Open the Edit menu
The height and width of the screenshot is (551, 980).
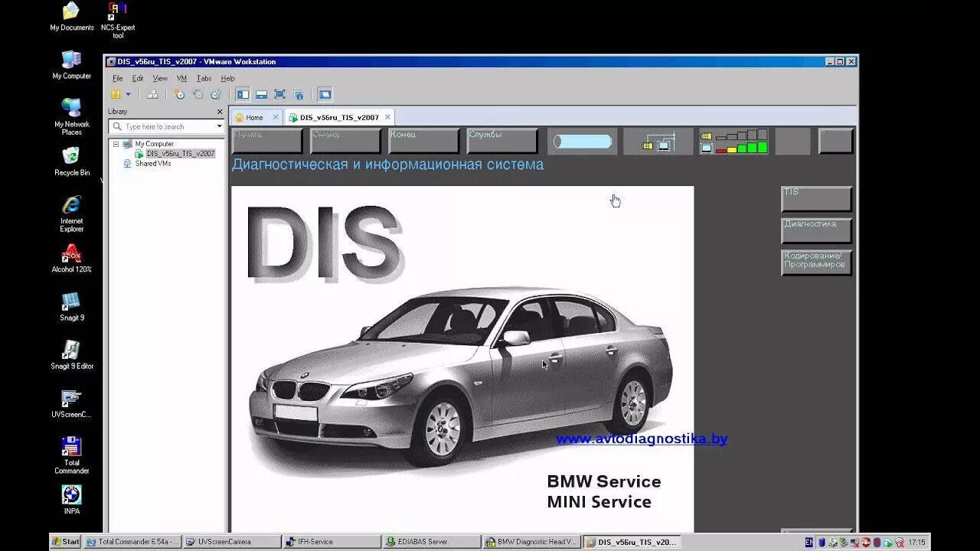pyautogui.click(x=138, y=78)
